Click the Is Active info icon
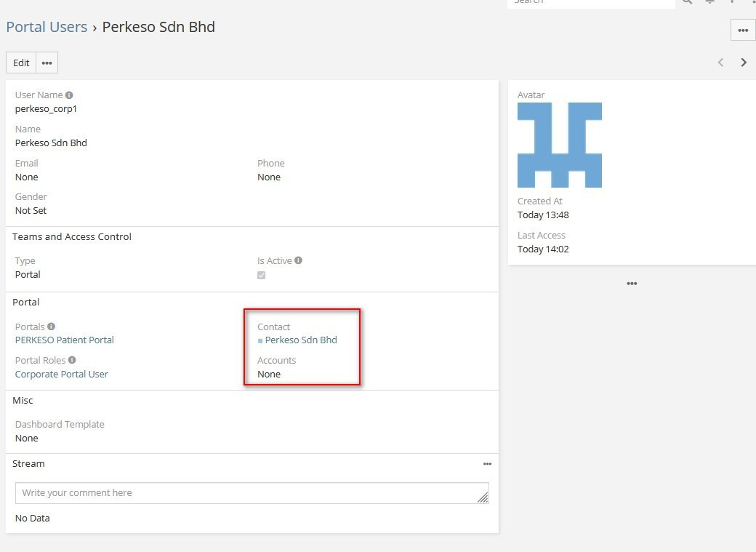Screen dimensions: 756x552 coord(298,260)
